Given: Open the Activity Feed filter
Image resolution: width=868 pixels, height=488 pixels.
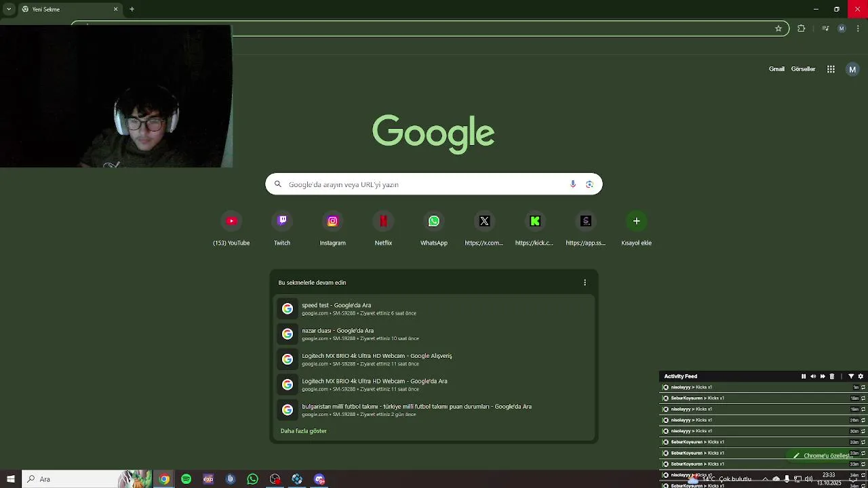Looking at the screenshot, I should 851,376.
